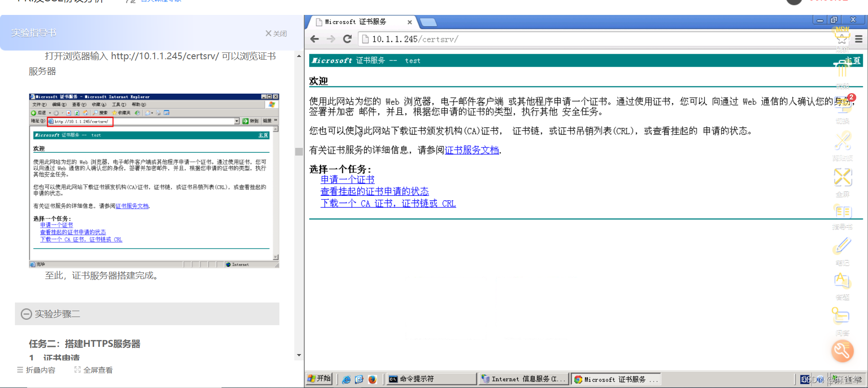The width and height of the screenshot is (868, 388).
Task: Switch to Internet 信息服务 taskbar item
Action: pos(524,379)
